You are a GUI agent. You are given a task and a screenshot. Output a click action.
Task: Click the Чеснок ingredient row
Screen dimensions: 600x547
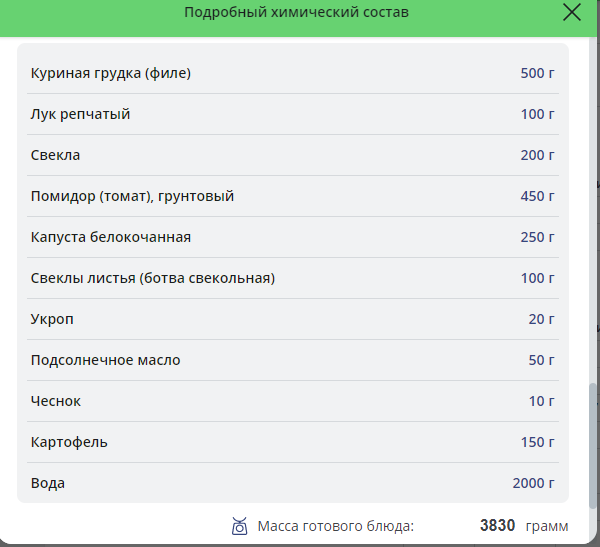coord(56,401)
